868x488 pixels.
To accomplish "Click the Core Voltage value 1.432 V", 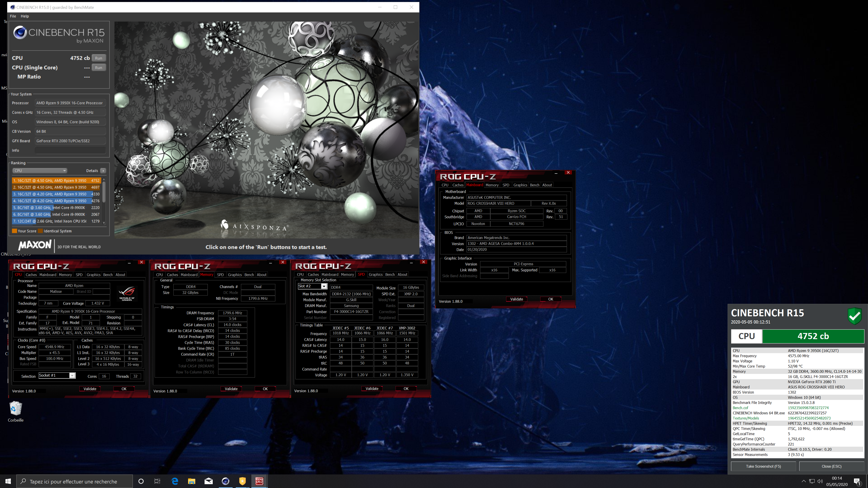I will click(97, 303).
